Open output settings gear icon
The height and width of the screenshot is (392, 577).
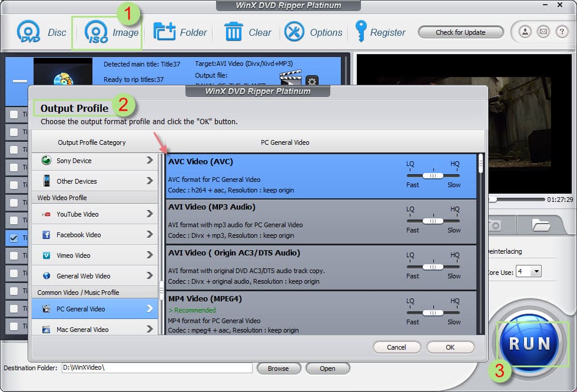[311, 81]
